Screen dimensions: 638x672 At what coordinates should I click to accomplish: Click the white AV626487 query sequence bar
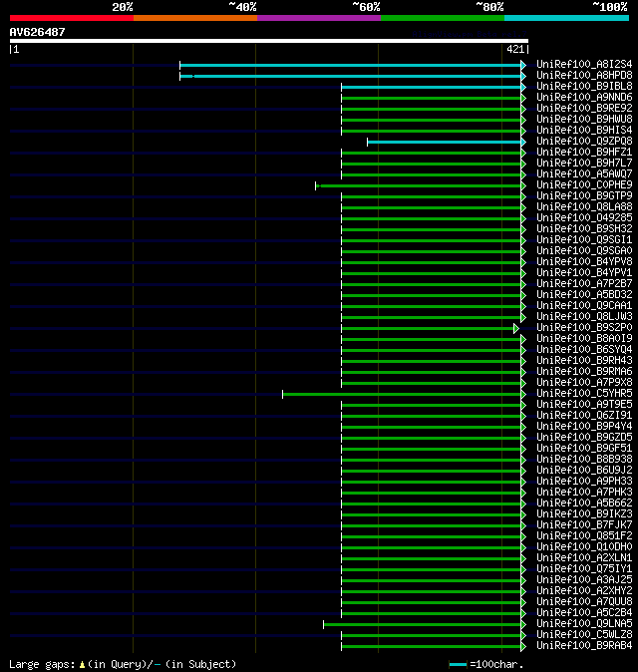point(269,41)
